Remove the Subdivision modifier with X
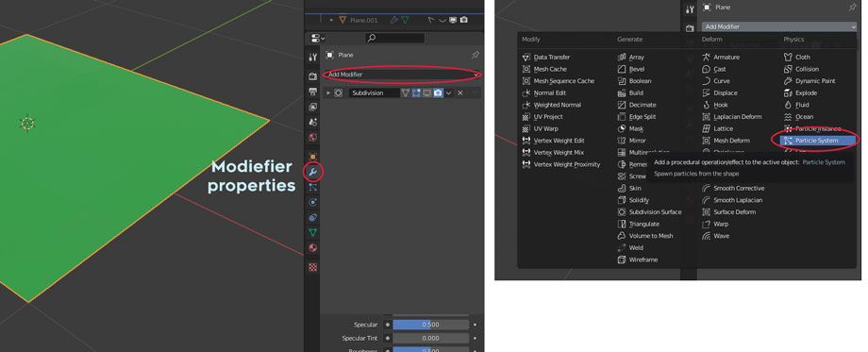This screenshot has width=868, height=352. 460,93
